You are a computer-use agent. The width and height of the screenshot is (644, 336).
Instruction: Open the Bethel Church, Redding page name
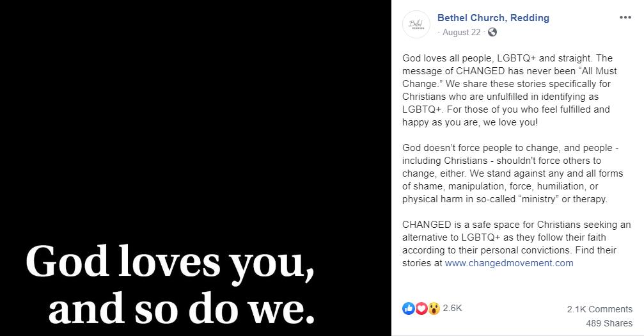coord(493,18)
